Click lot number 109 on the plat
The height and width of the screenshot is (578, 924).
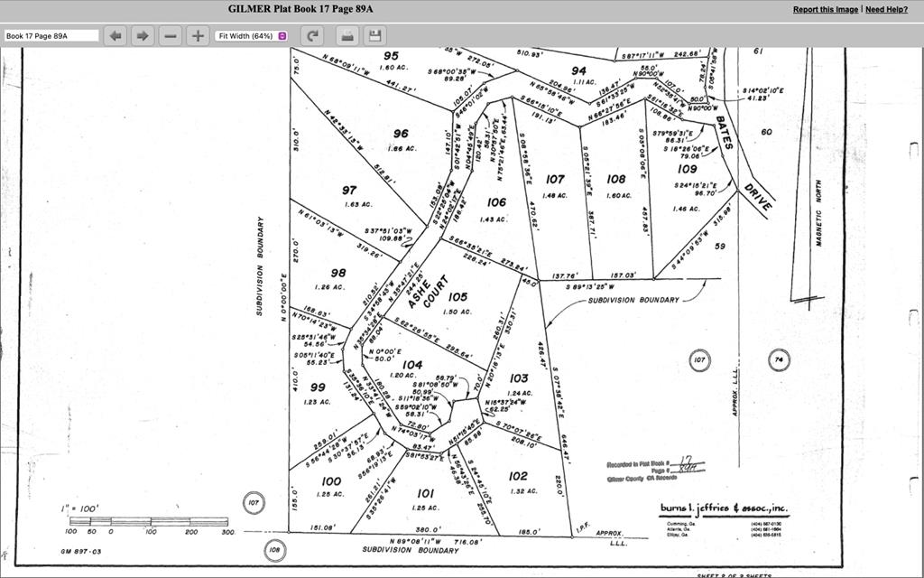687,169
